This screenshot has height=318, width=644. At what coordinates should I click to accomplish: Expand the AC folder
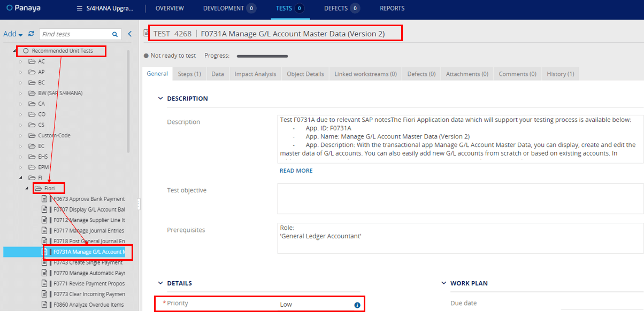click(21, 61)
